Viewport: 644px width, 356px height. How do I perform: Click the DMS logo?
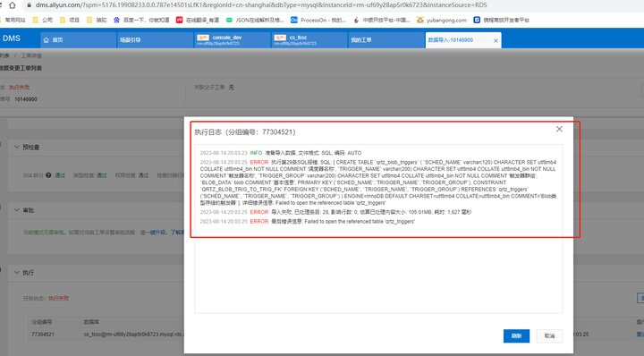coord(11,38)
